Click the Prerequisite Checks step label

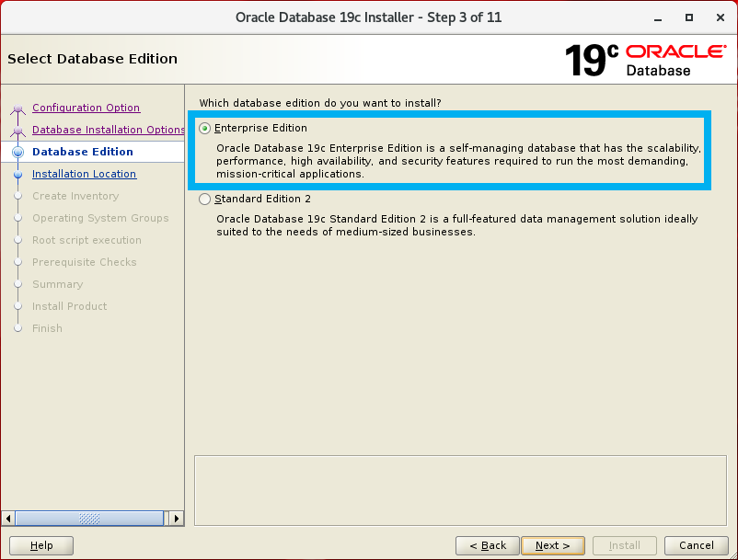pos(85,262)
